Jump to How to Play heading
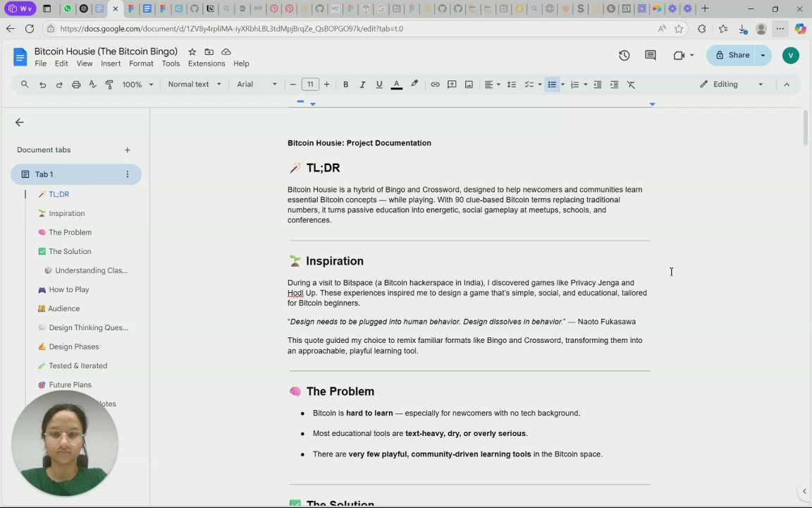812x508 pixels. (68, 289)
